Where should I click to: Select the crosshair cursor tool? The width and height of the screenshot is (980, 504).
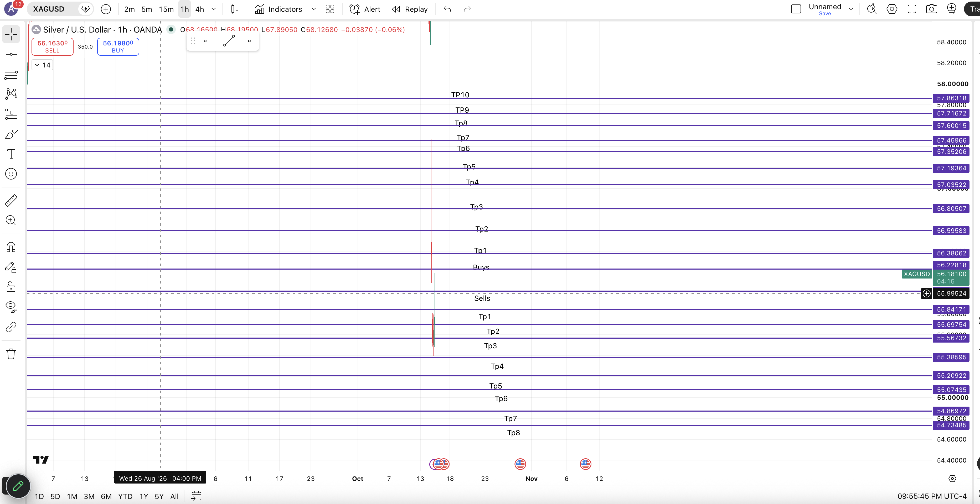(11, 35)
